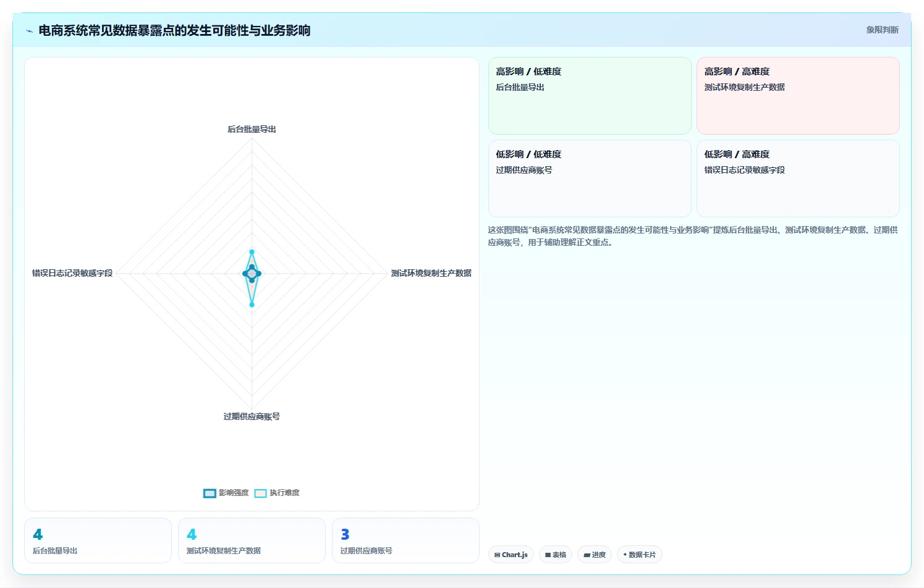Open the 高影响 / 高难度 quadrant card
924x588 pixels.
click(x=798, y=96)
